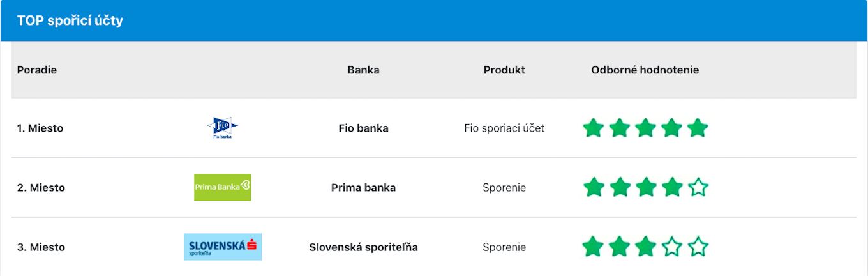Select Slovenská sporiteľňa's Sporenie product
Image resolution: width=868 pixels, height=276 pixels.
(x=504, y=247)
